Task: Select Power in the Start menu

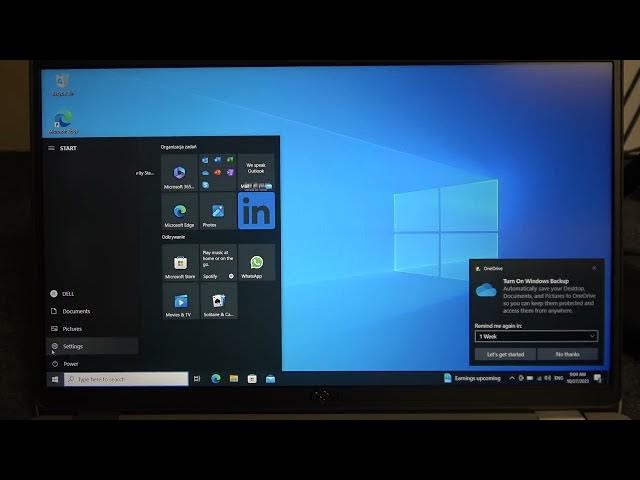Action: click(70, 364)
